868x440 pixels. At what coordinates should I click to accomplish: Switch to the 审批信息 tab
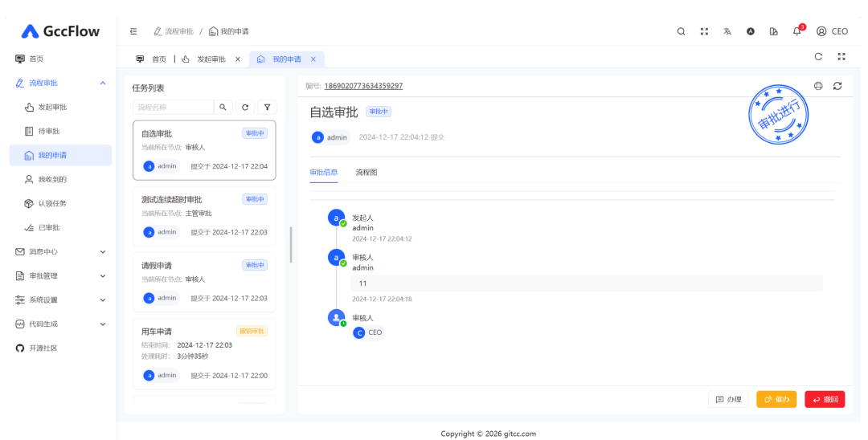pyautogui.click(x=324, y=173)
